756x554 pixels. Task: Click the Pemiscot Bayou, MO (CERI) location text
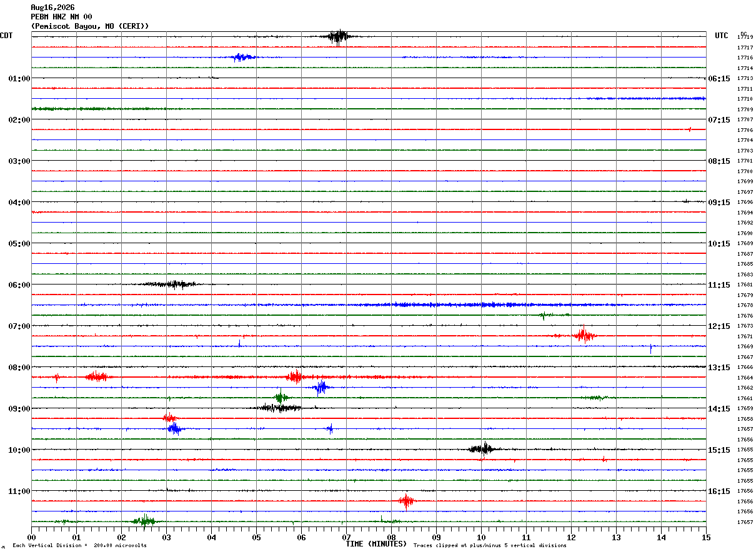click(90, 26)
